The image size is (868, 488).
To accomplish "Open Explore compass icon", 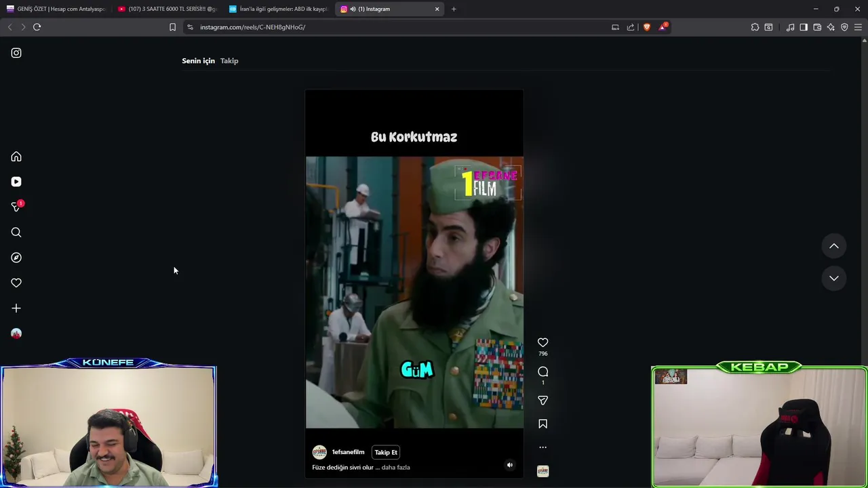I will 16,258.
